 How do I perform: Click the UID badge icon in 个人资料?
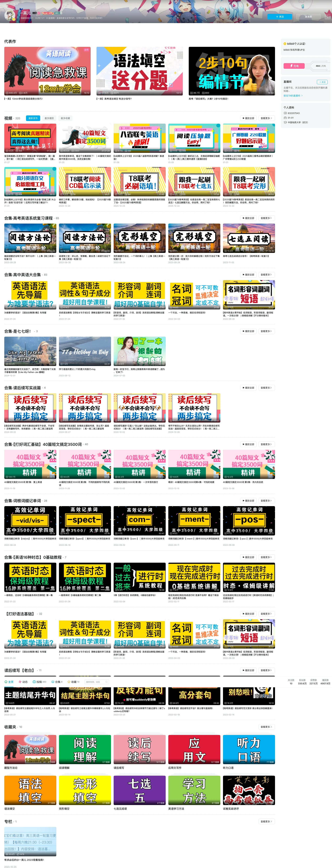(285, 113)
